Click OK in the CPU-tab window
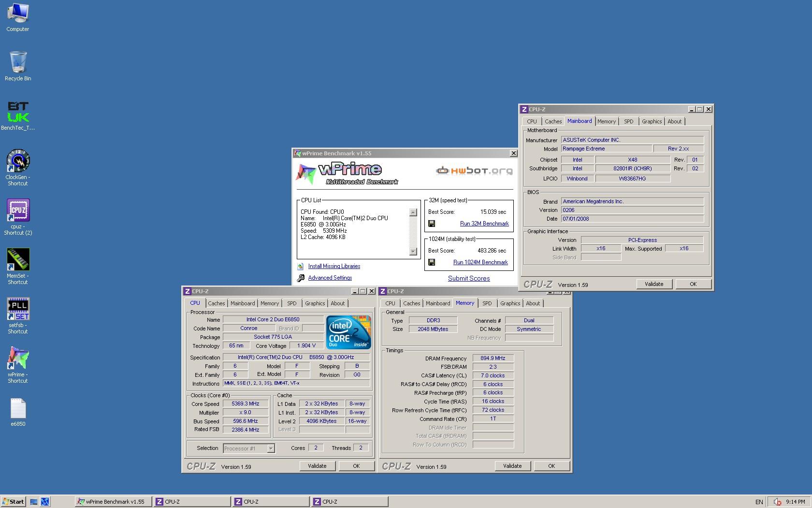The width and height of the screenshot is (812, 508). coord(356,466)
